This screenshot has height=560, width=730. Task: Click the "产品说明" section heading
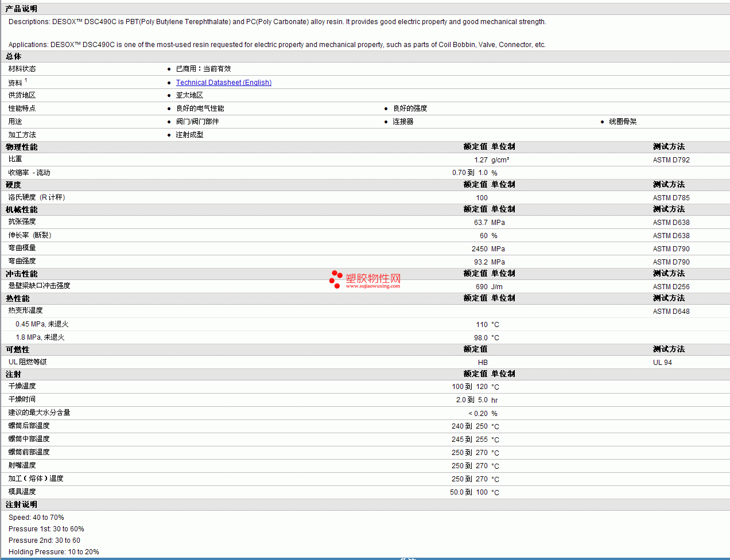pyautogui.click(x=21, y=9)
